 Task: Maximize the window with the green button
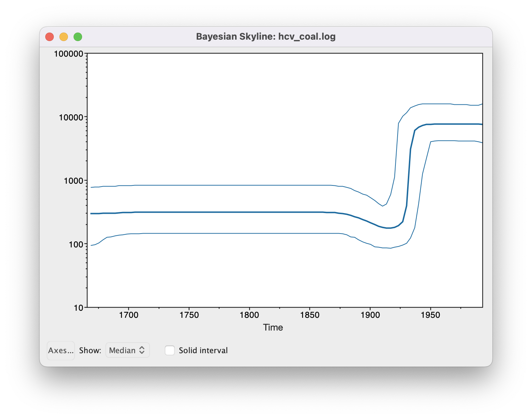[78, 37]
